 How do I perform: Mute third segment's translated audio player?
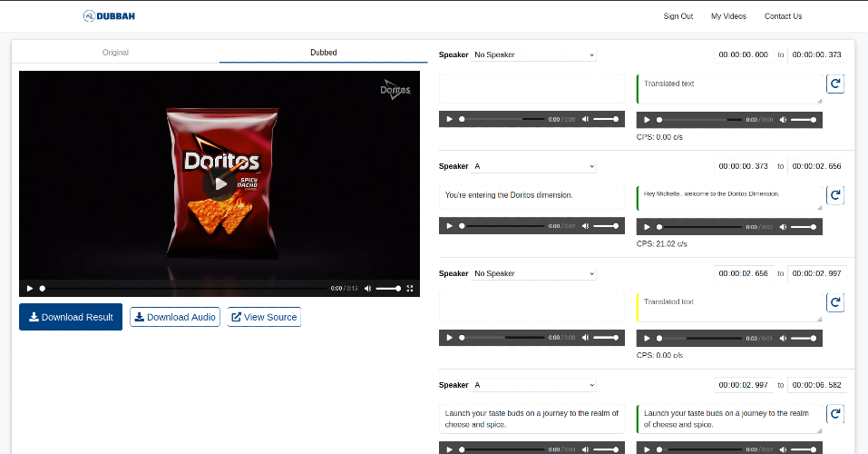(x=784, y=338)
